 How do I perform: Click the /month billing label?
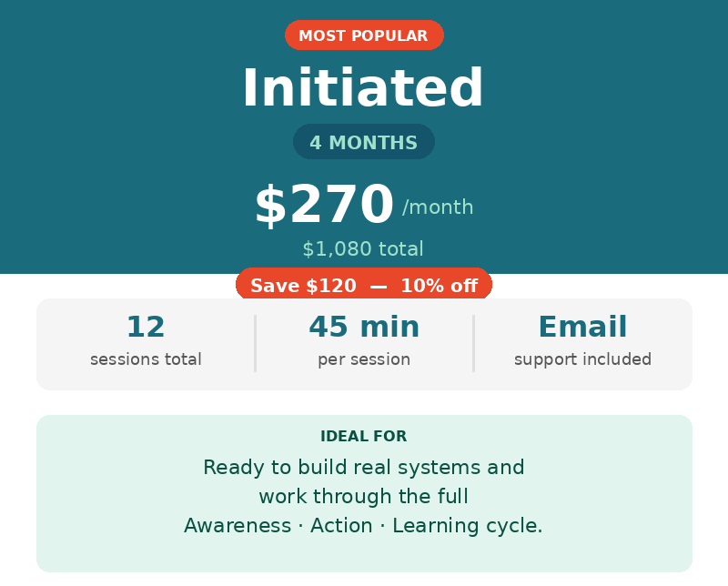coord(438,207)
